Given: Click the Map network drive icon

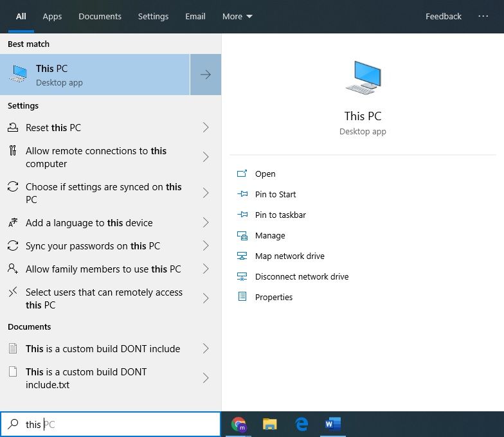Looking at the screenshot, I should [242, 256].
